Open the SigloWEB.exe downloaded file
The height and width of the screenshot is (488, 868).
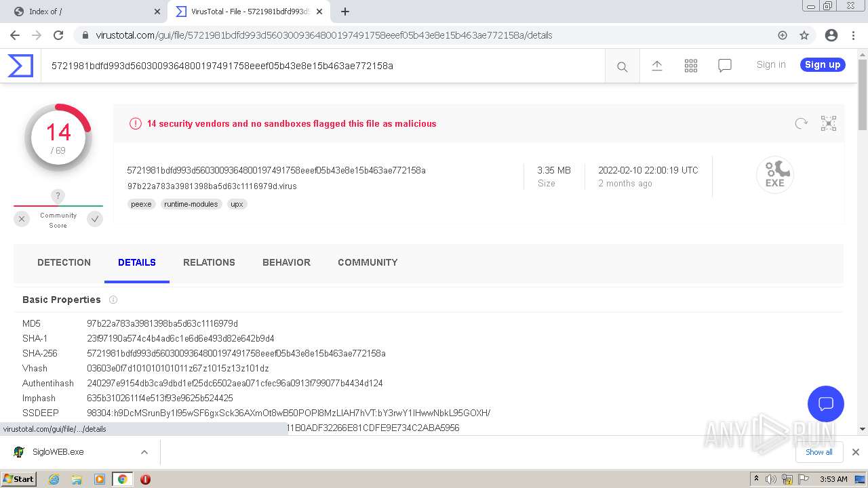pos(58,452)
